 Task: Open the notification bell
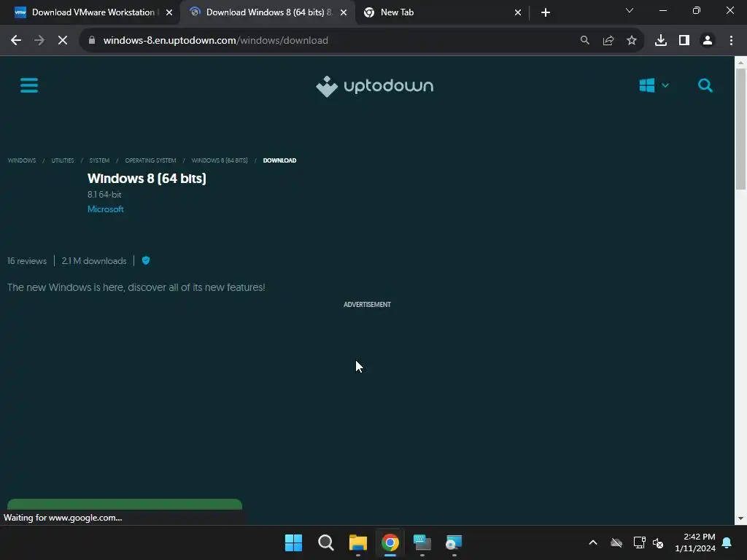(x=727, y=542)
